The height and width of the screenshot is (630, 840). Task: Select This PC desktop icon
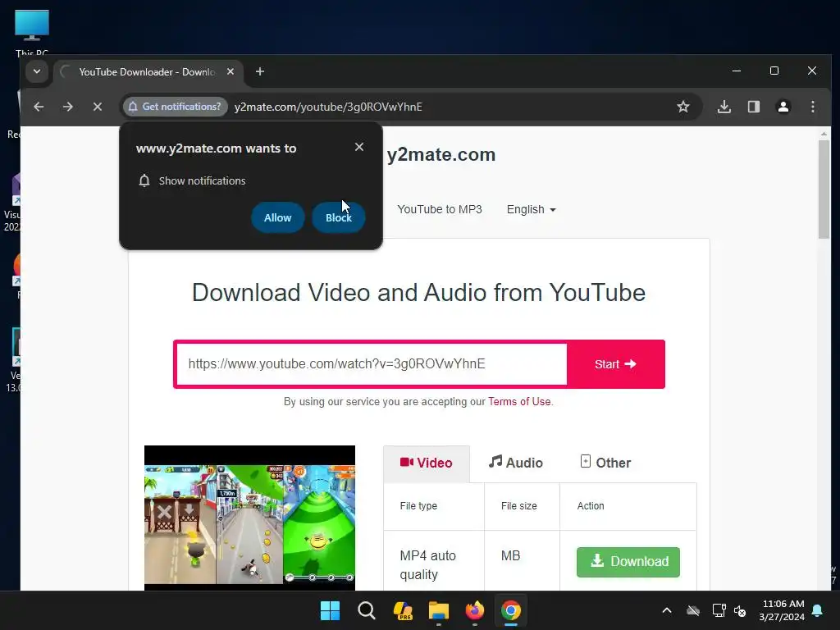32,33
